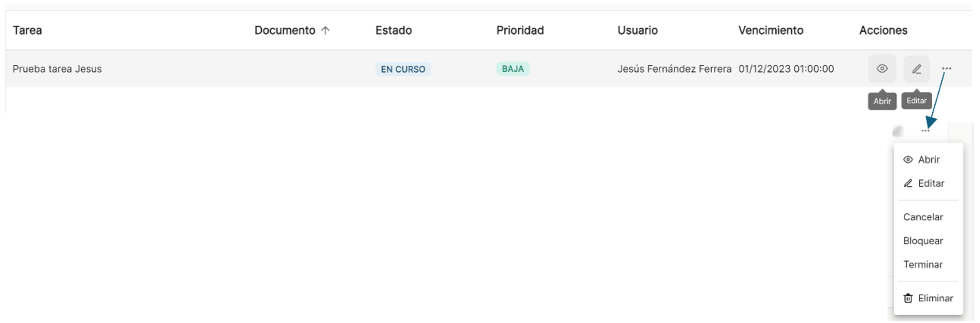This screenshot has width=980, height=323.
Task: Click the eye icon beside Abrir menu entry
Action: click(x=908, y=159)
